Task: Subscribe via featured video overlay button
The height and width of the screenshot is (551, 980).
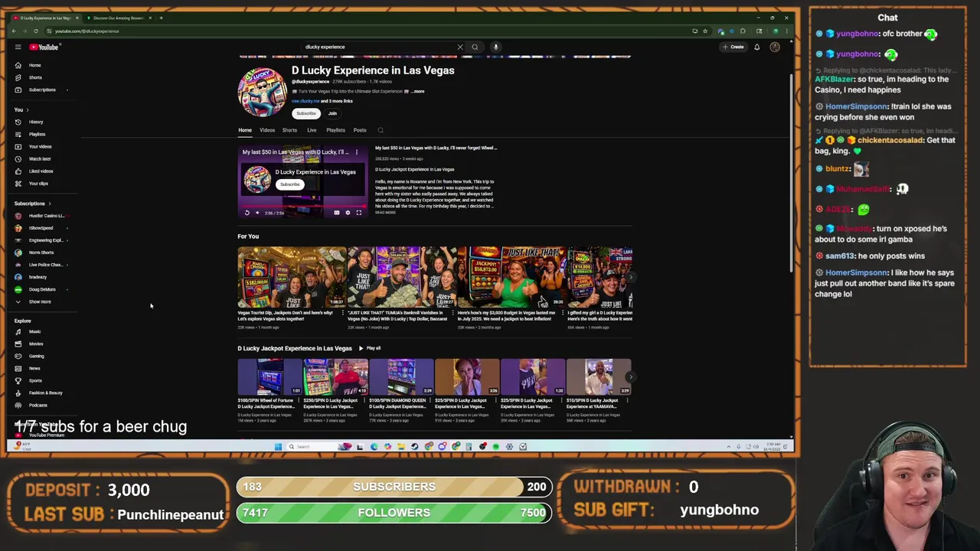Action: [x=289, y=184]
